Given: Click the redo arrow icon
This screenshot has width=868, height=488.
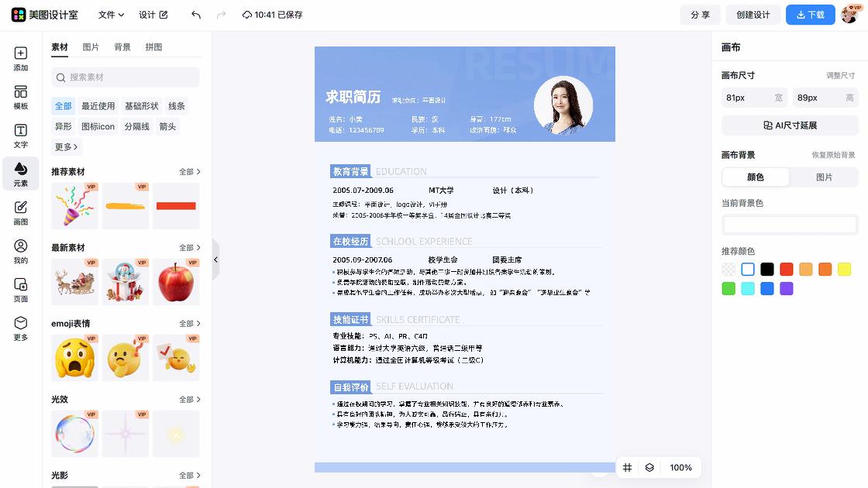Looking at the screenshot, I should click(x=221, y=15).
